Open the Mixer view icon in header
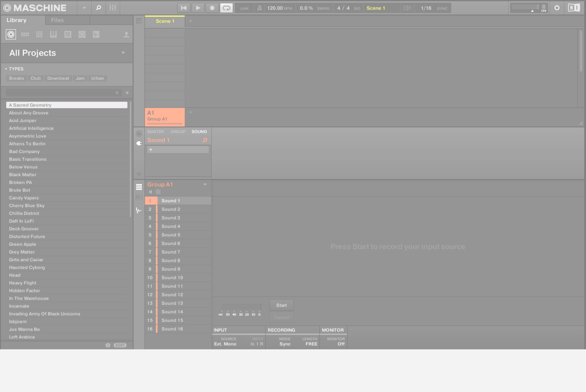This screenshot has width=586, height=392. point(112,8)
